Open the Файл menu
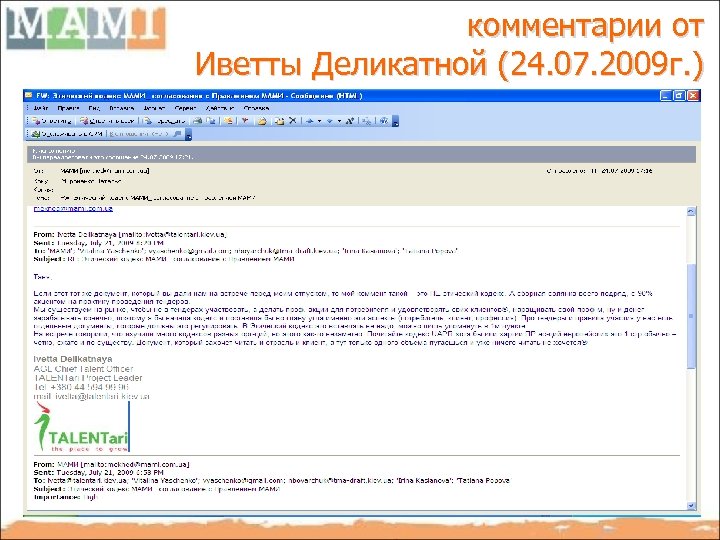Image resolution: width=720 pixels, height=540 pixels. [x=41, y=108]
